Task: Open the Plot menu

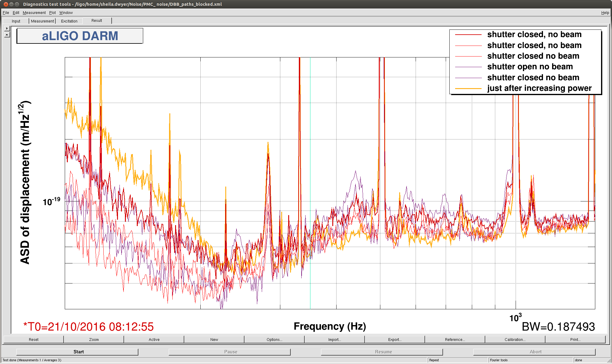Action: click(x=52, y=13)
